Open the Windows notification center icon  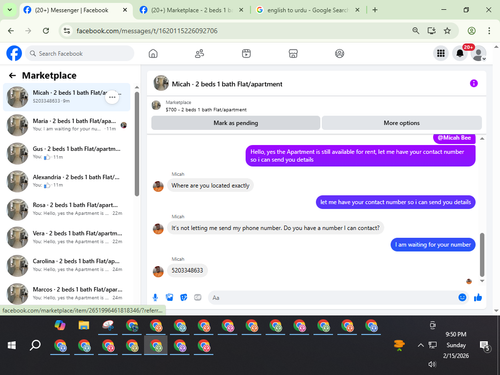(x=484, y=346)
